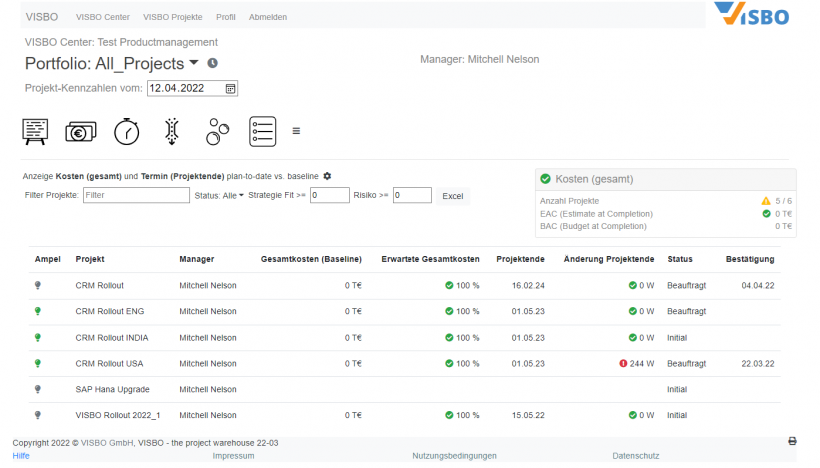Click the clock history icon beside portfolio name
Screen dimensions: 820x468
[212, 64]
